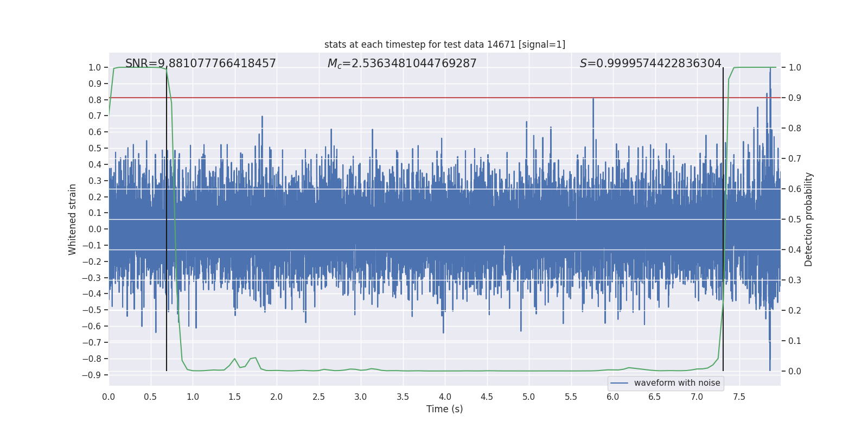The width and height of the screenshot is (868, 434).
Task: Select the 'Time (s)' x-axis label
Action: pyautogui.click(x=444, y=409)
